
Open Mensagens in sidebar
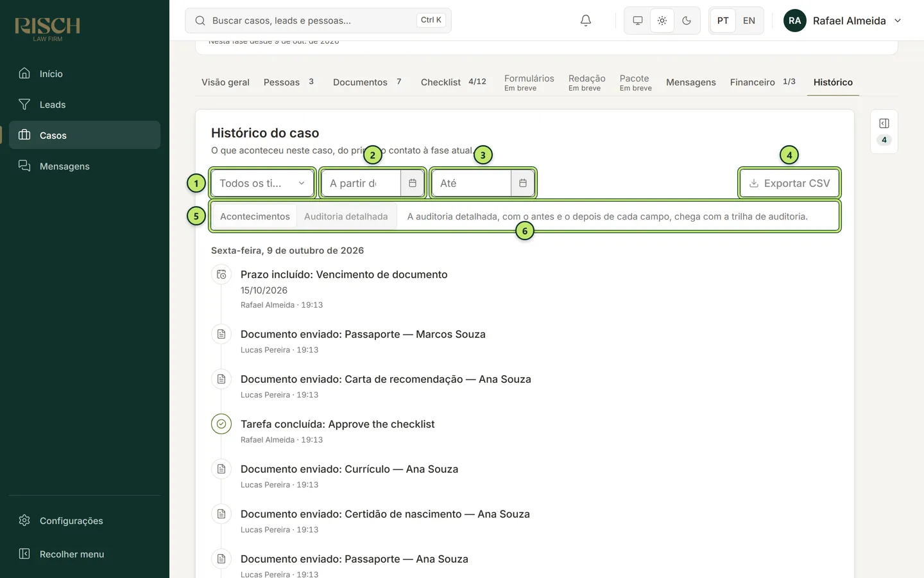point(85,166)
